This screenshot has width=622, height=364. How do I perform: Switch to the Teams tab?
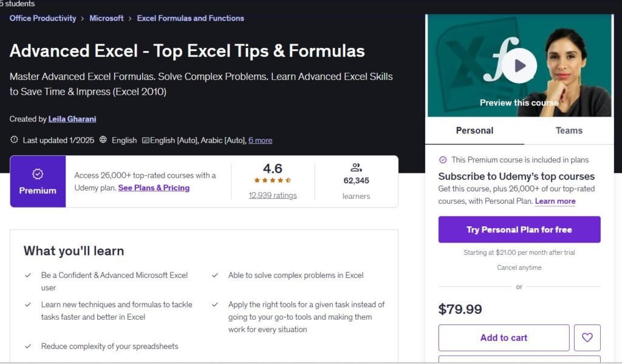point(569,130)
